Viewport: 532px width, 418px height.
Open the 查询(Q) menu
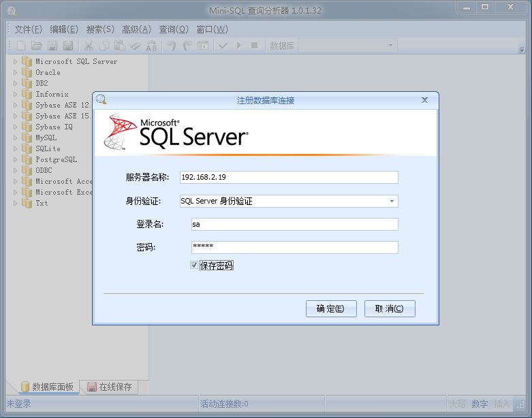pos(174,29)
